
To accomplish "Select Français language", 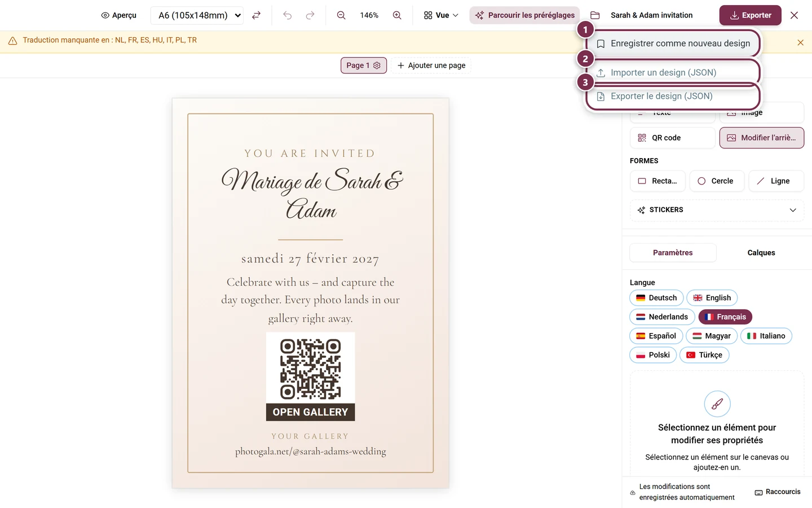I will [725, 317].
